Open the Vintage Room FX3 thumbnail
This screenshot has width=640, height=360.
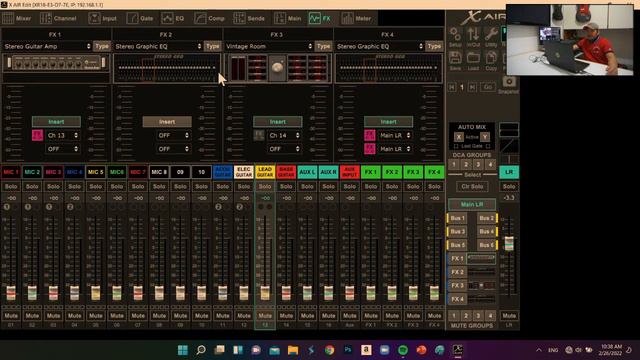tap(278, 68)
